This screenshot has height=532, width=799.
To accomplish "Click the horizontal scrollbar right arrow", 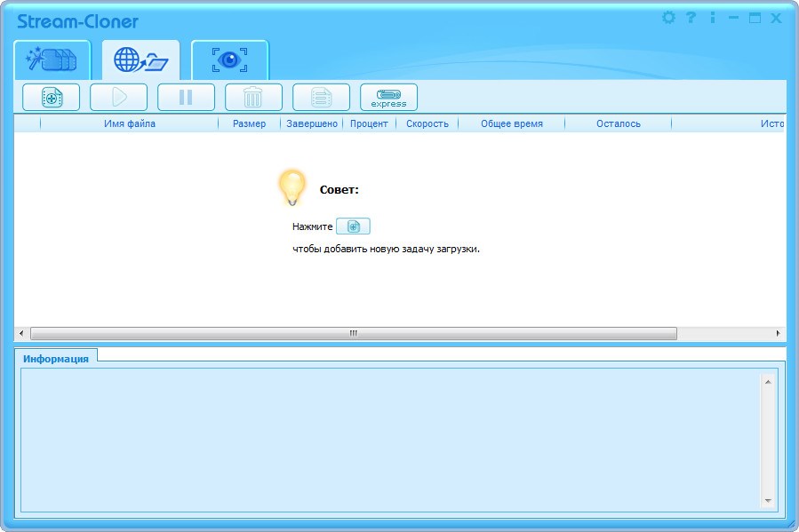I will pos(779,334).
